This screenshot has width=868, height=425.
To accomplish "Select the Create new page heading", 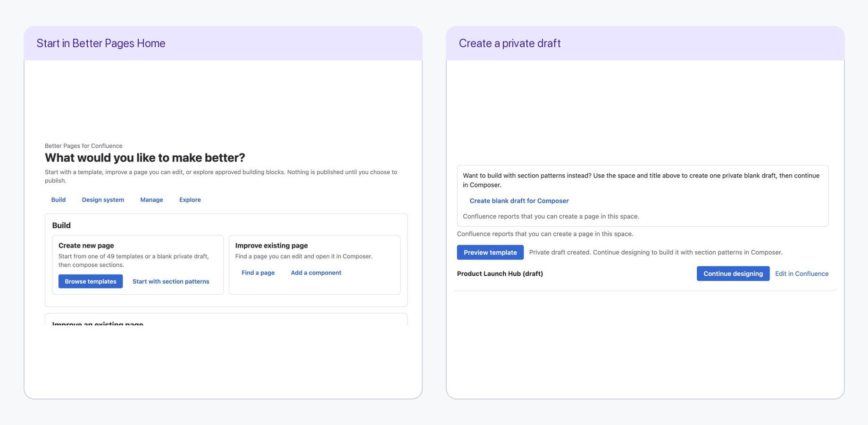I will [86, 246].
